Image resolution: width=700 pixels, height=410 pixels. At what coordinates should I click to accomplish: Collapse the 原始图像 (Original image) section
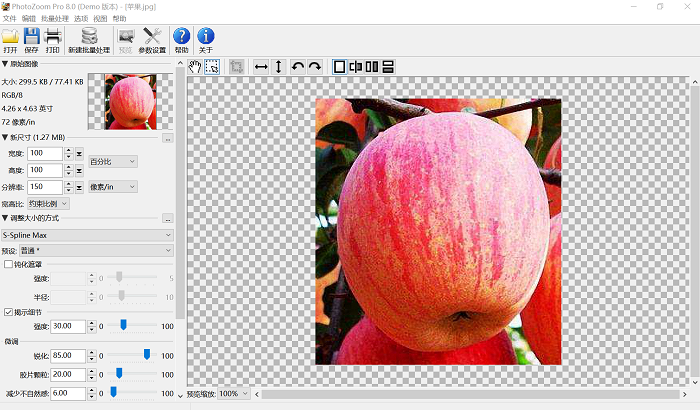[5, 64]
